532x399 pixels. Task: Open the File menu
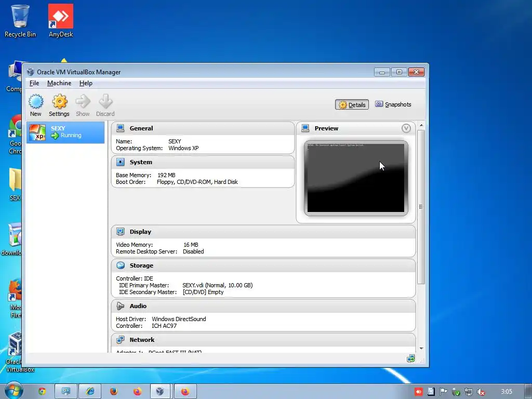click(34, 83)
